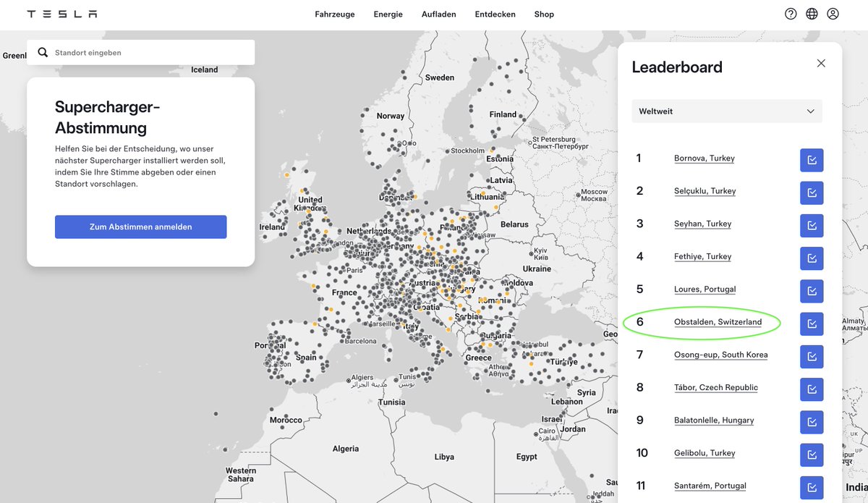
Task: Focus the Standort eingeben search field
Action: tap(141, 52)
